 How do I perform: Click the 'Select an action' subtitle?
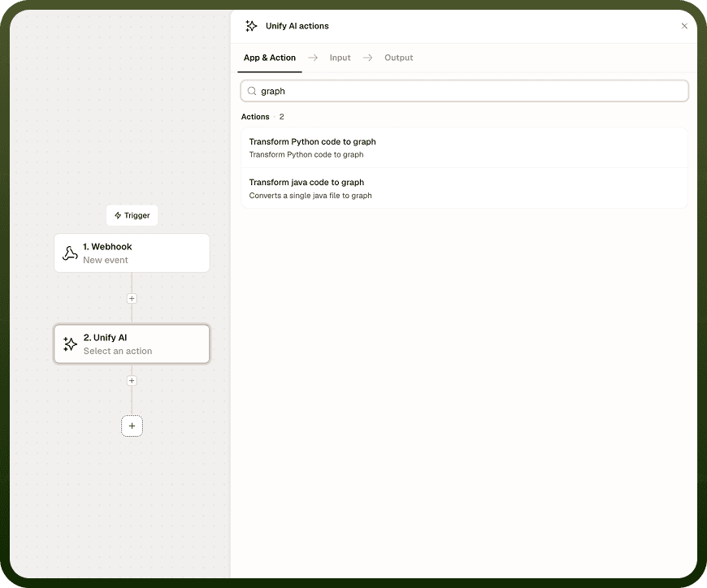coord(118,351)
